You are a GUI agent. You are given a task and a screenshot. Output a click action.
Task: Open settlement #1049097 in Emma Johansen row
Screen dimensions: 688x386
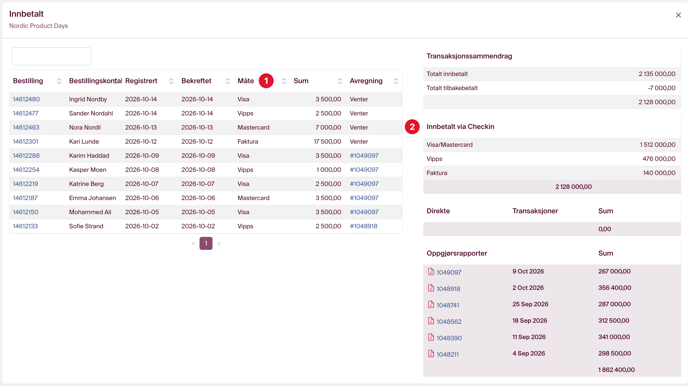coord(364,198)
